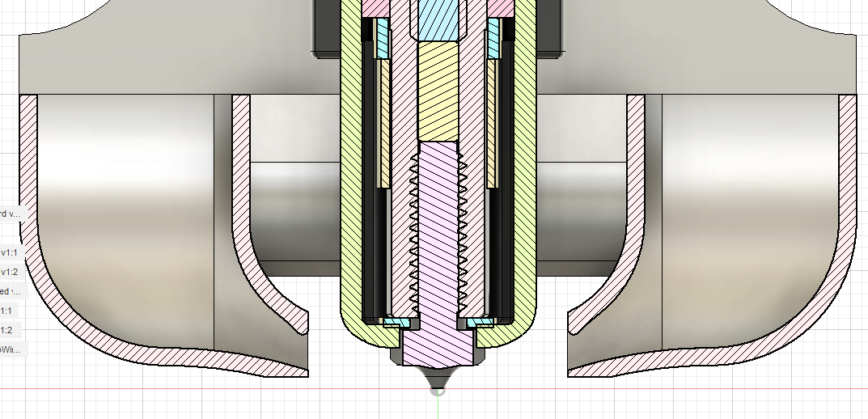
Task: Select the "v1:2" component in the browser
Action: pos(10,272)
